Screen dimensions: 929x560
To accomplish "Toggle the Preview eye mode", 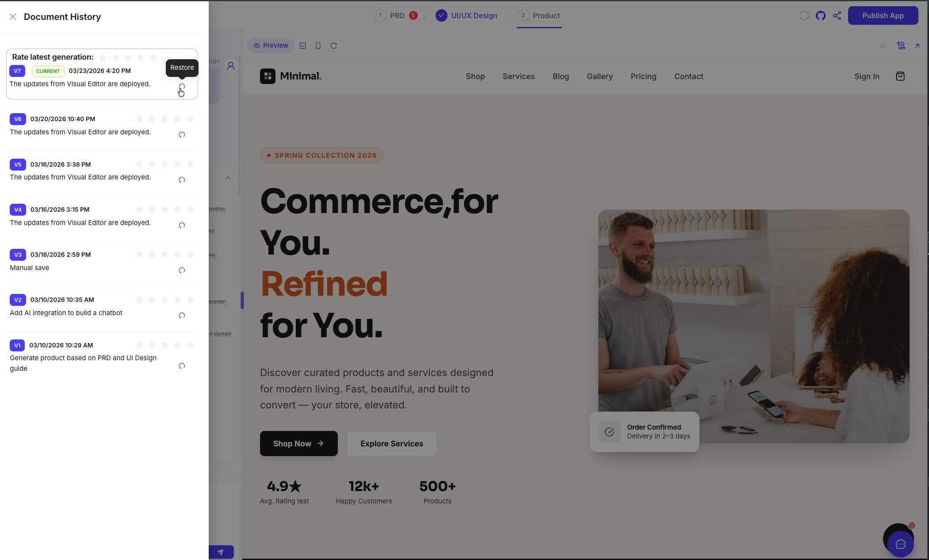I will 271,46.
